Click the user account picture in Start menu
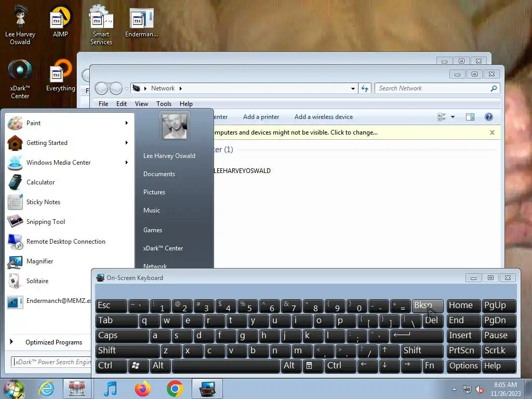The height and width of the screenshot is (399, 532). point(175,126)
